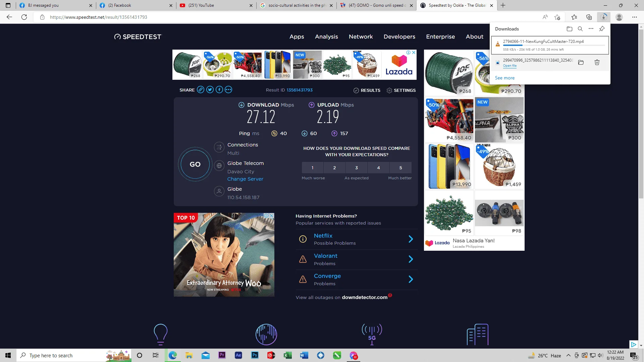The width and height of the screenshot is (644, 362).
Task: Open Excel from the taskbar
Action: point(287,355)
